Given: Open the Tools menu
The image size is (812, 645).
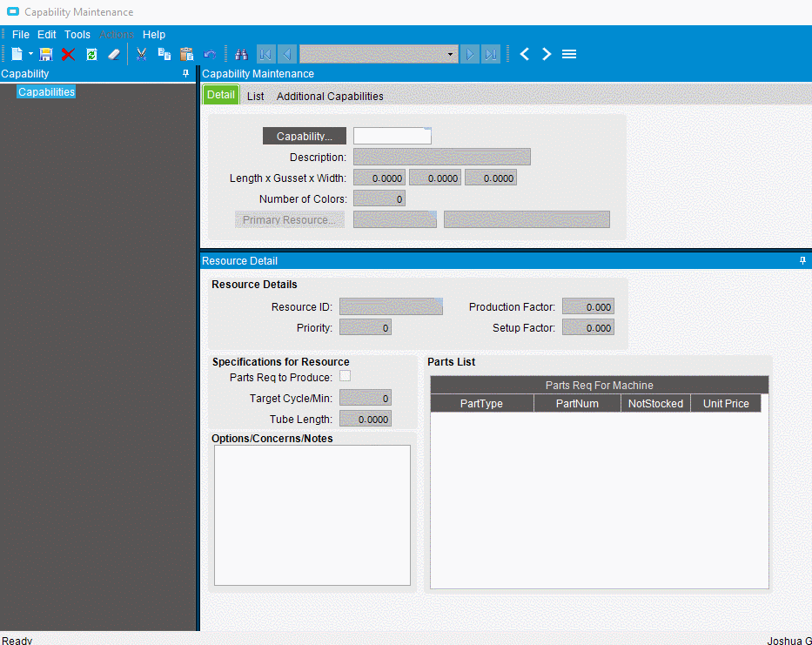Looking at the screenshot, I should coord(77,35).
